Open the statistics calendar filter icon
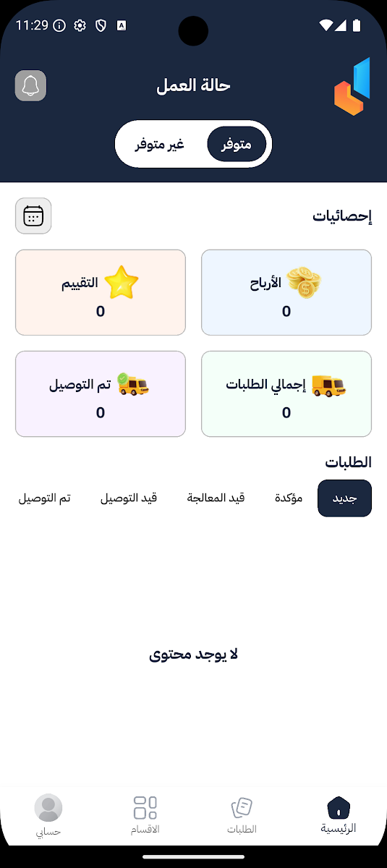This screenshot has width=387, height=868. tap(33, 216)
